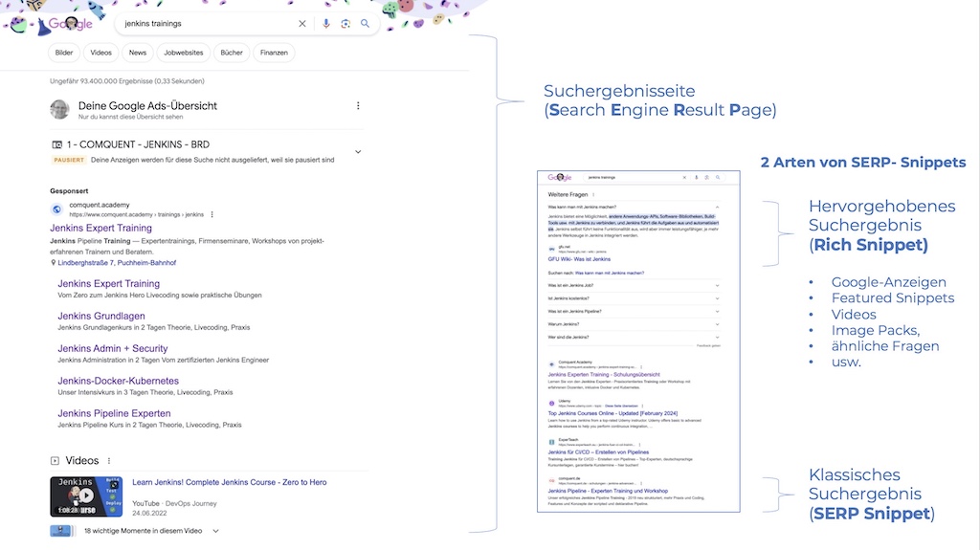Clear the search field with the X icon
Viewport: 980px width, 550px height.
[x=301, y=24]
